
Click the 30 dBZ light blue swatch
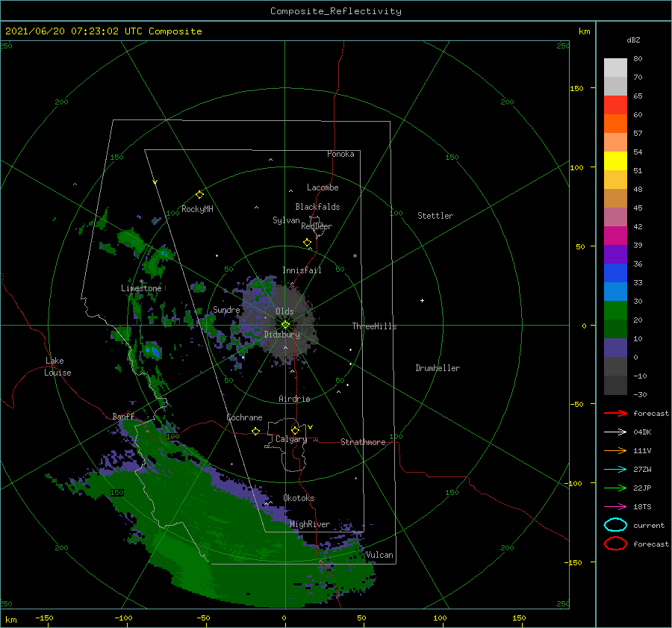[x=615, y=291]
